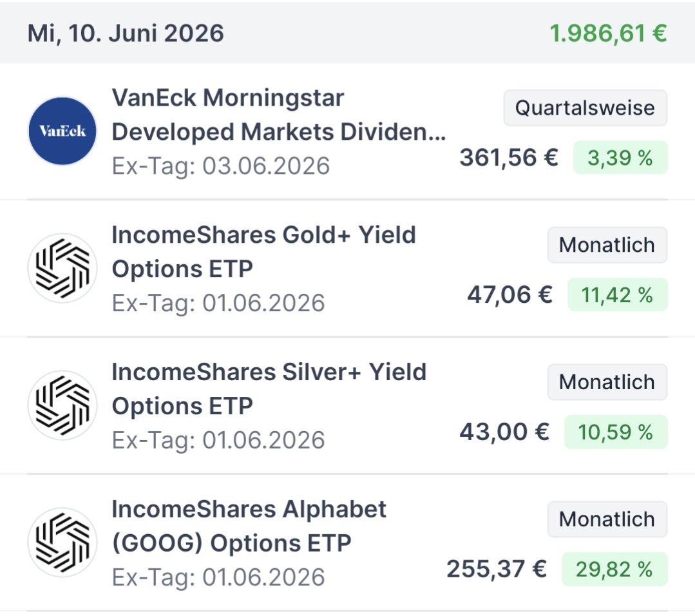Select the Monatlich badge for Gold+ Yield
Screen dimensions: 695x616
[607, 245]
